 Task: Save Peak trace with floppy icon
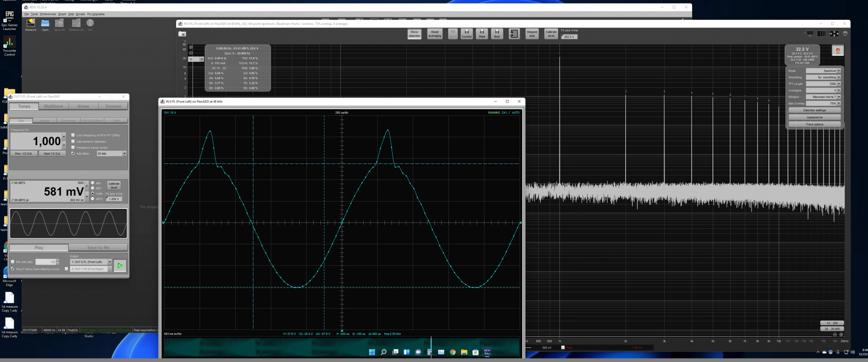click(482, 34)
